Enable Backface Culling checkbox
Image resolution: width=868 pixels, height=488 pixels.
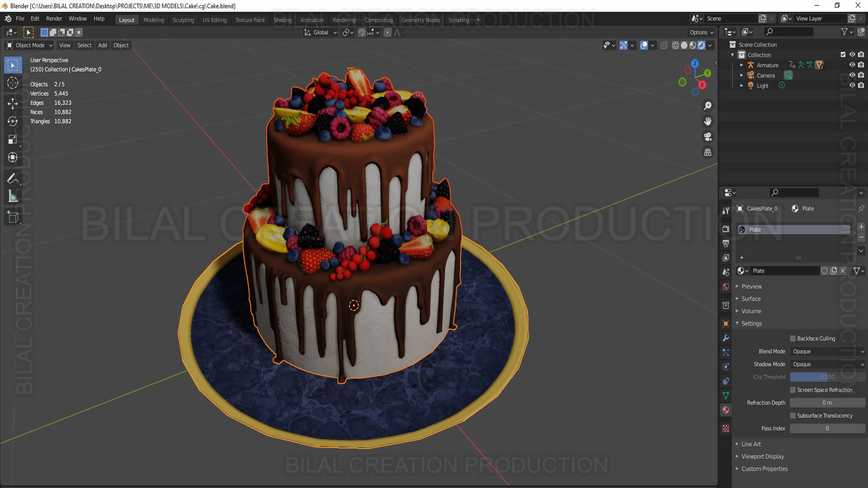(793, 338)
